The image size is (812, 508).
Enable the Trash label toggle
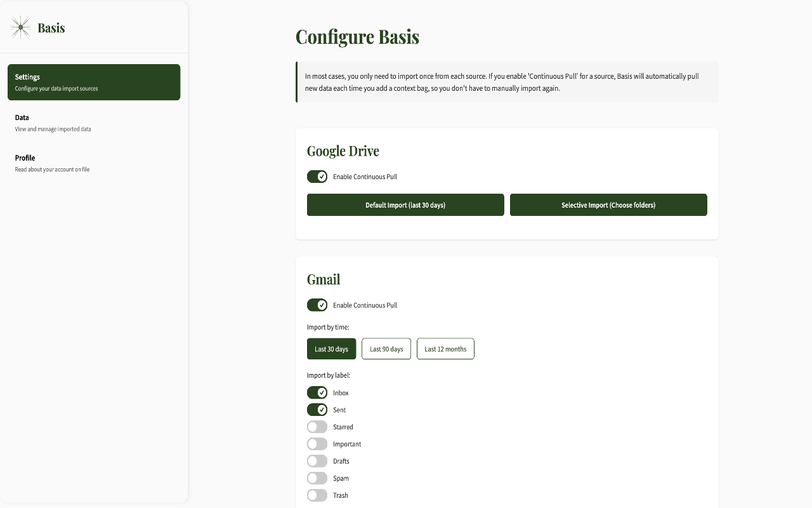(317, 495)
